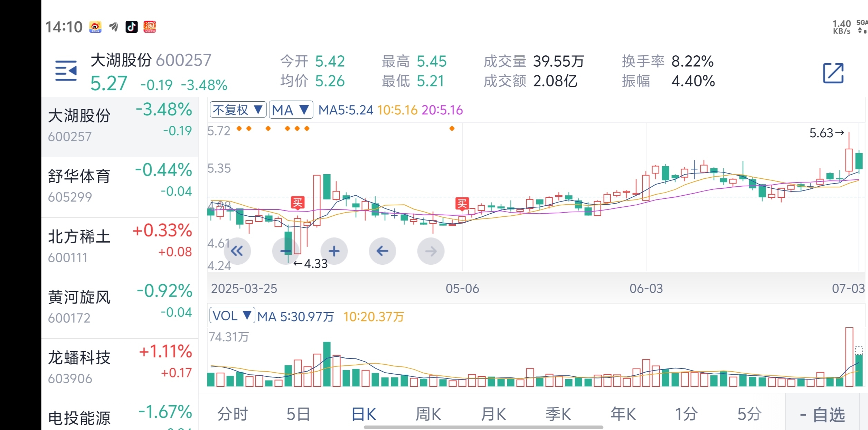This screenshot has height=430, width=868.
Task: Open the Taobao notification icon in status bar
Action: pos(149,27)
